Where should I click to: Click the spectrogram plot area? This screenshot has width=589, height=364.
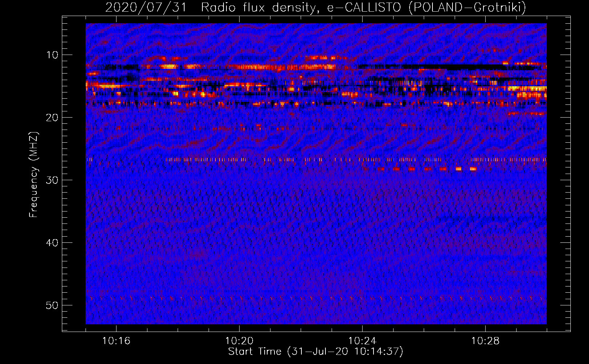[316, 174]
